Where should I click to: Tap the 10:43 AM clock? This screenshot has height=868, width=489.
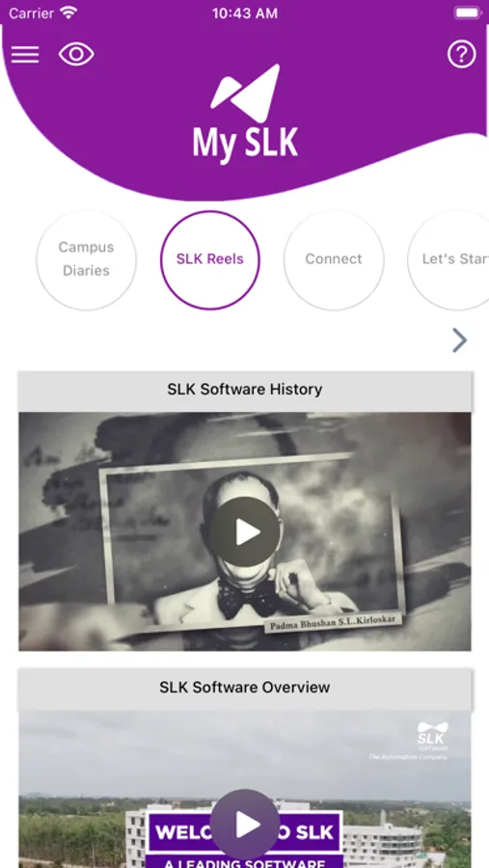coord(245,14)
